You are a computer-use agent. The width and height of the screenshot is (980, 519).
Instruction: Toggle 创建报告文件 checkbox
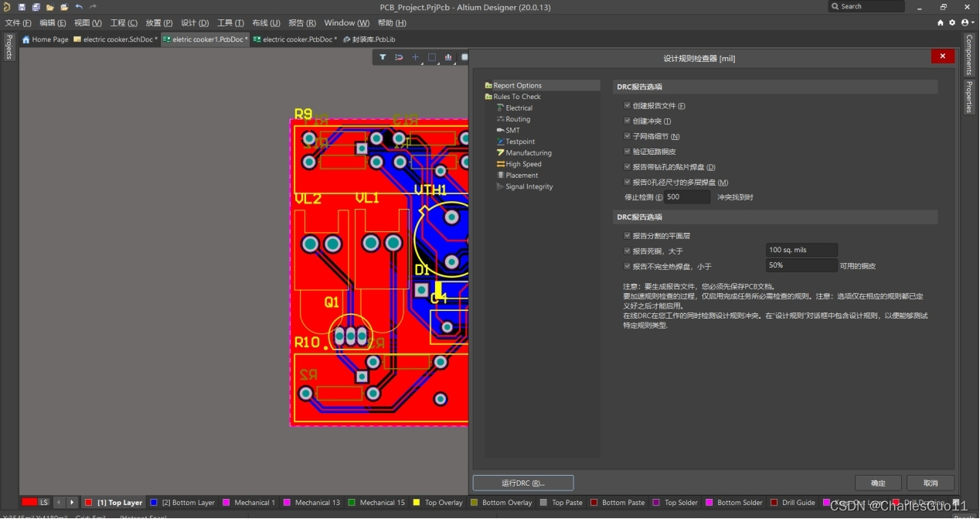click(627, 105)
